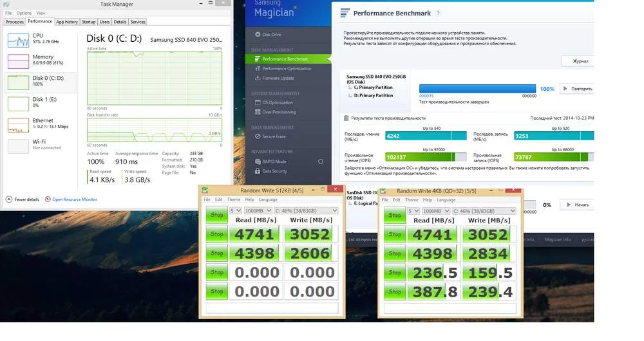Screen dimensions: 644x341
Task: Click Stop beside 236.5 read result
Action: 395,272
